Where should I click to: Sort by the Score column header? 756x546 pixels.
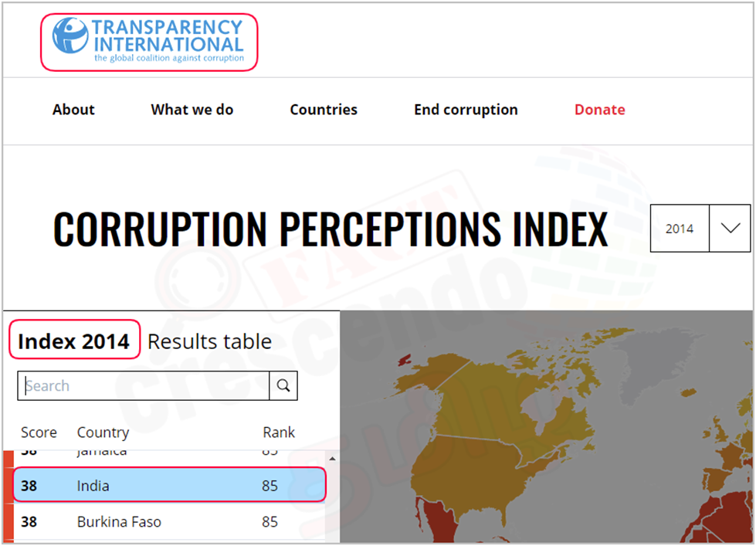39,432
